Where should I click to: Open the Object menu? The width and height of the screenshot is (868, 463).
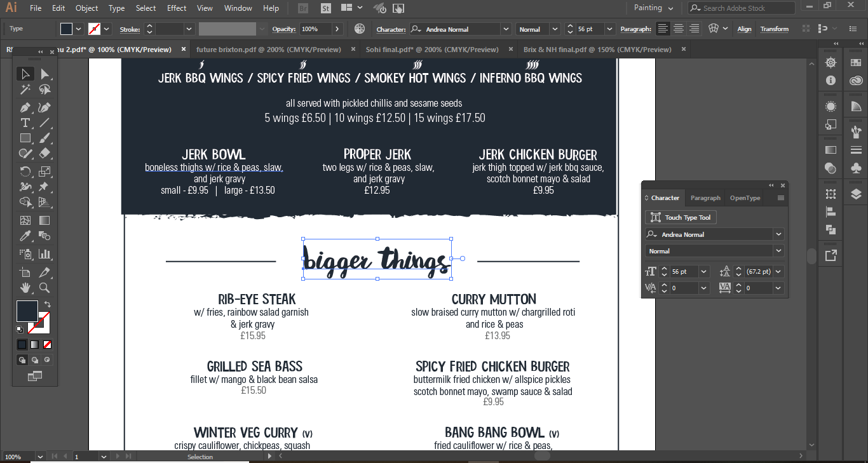[87, 8]
